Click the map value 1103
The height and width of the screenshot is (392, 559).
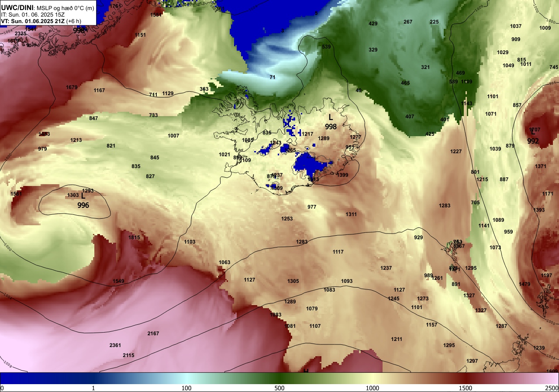190,242
